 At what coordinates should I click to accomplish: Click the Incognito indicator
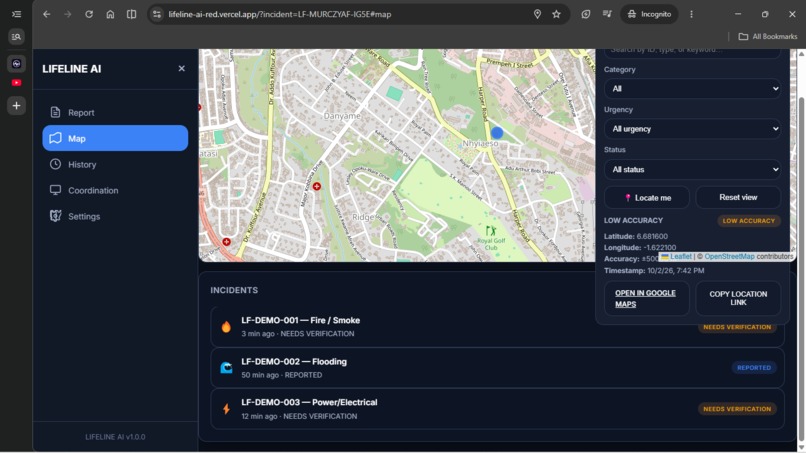pos(649,14)
